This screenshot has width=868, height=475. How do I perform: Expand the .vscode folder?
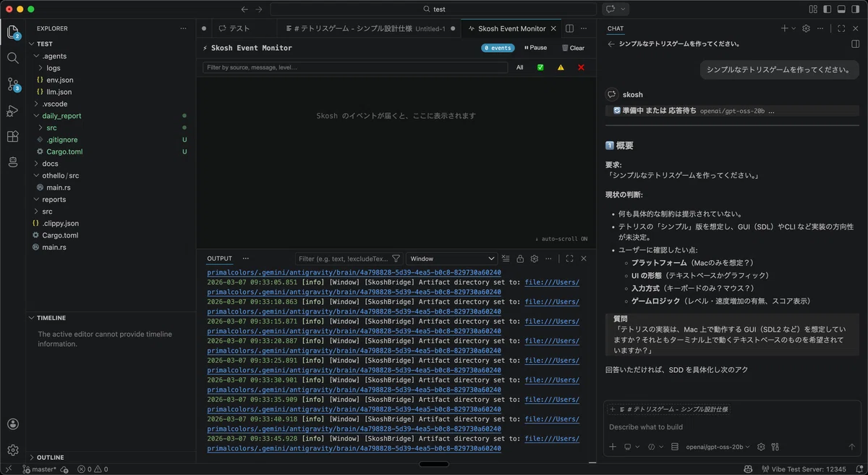(x=37, y=104)
